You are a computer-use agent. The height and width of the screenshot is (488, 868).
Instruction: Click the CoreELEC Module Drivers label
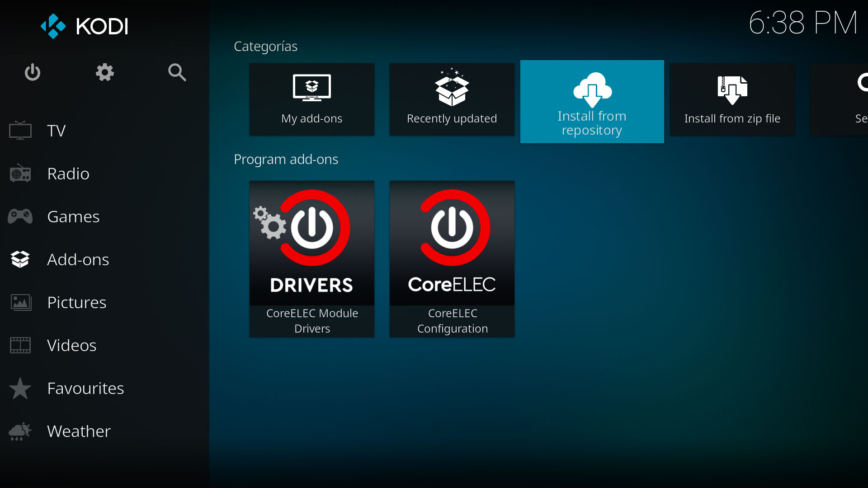tap(312, 321)
